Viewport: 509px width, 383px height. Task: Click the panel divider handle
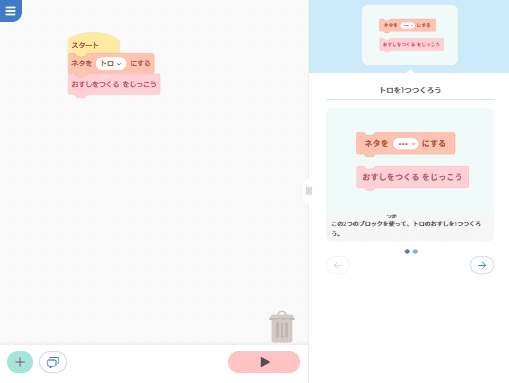coord(309,191)
